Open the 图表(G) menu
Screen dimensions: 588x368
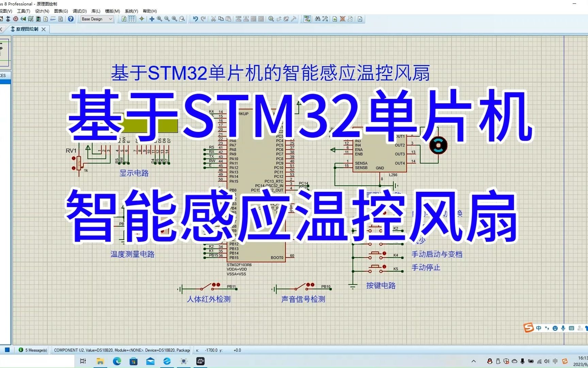[61, 11]
